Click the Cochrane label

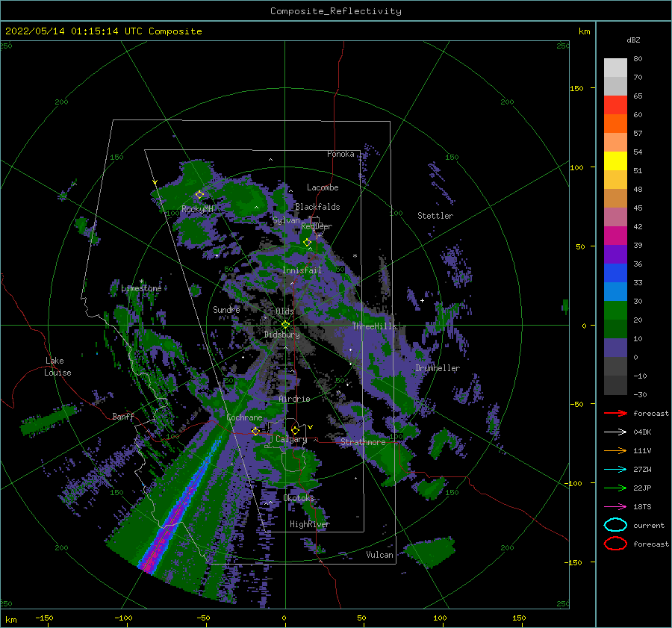click(244, 417)
